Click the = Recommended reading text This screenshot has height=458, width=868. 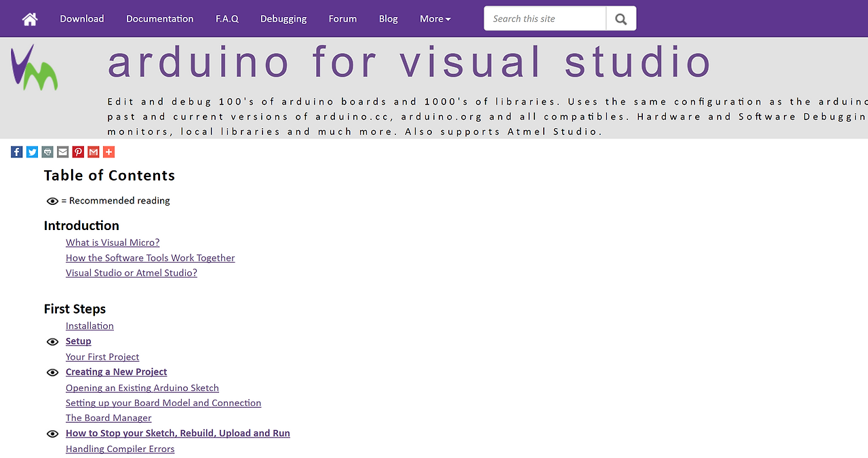pos(115,201)
